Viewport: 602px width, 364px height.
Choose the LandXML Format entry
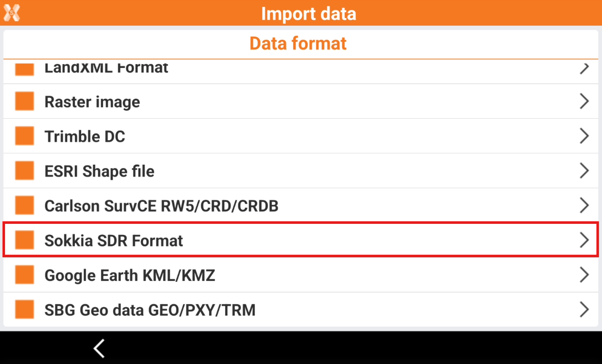106,69
